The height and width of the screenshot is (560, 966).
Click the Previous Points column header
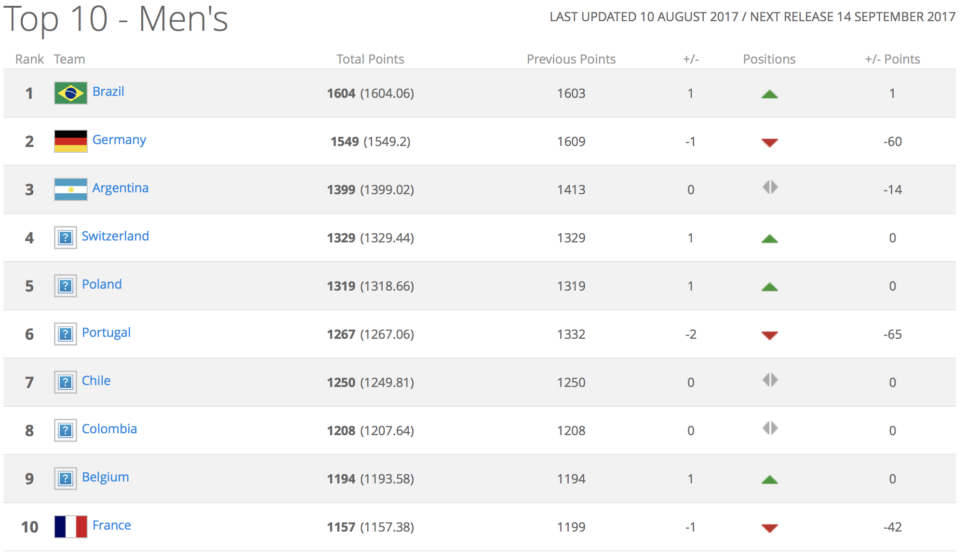point(571,59)
